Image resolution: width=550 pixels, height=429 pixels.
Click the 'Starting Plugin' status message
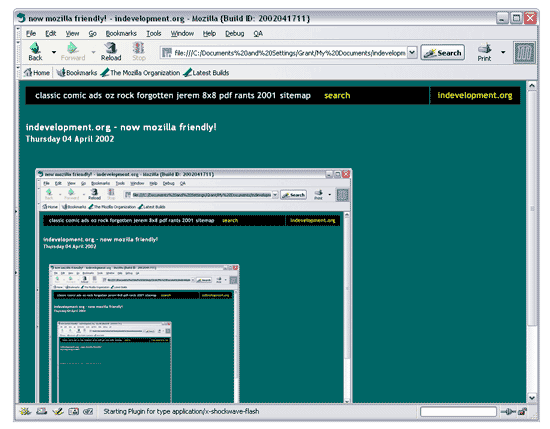[181, 411]
